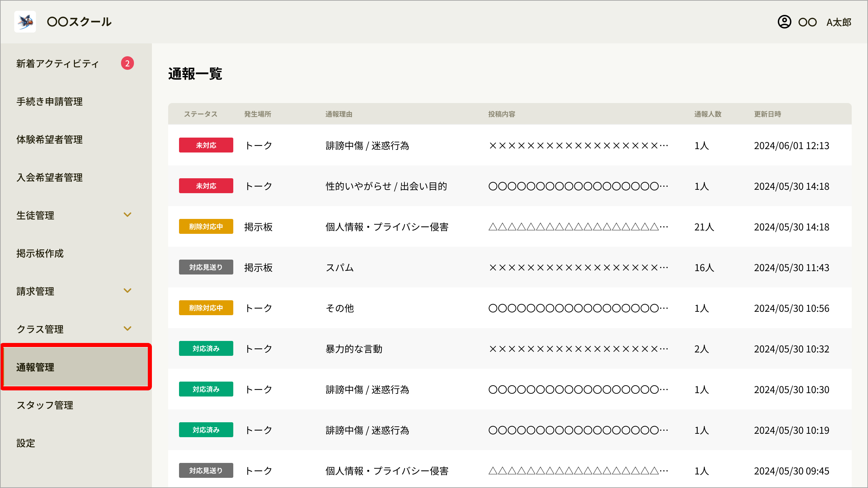
Task: Click the 通報人数 column header
Action: [x=708, y=114]
